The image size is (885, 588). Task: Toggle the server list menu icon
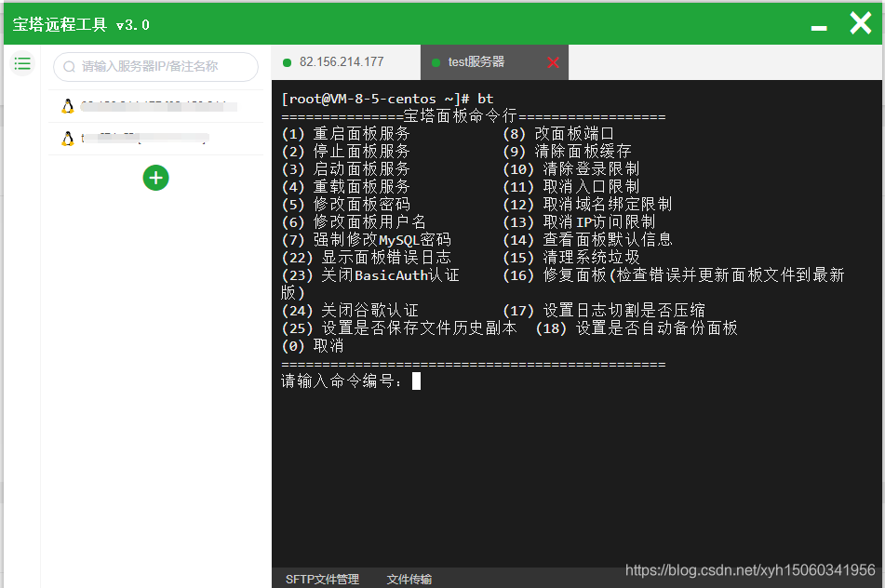click(22, 63)
